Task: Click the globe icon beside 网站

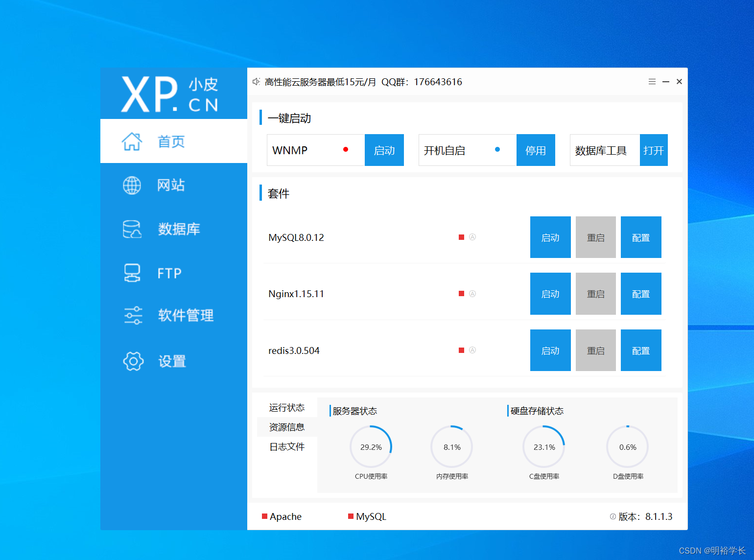Action: (x=132, y=186)
